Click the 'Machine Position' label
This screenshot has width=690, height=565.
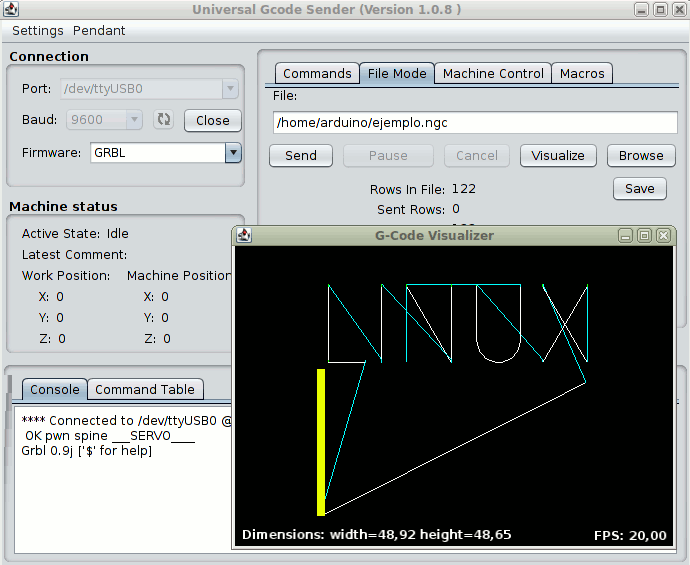(180, 276)
